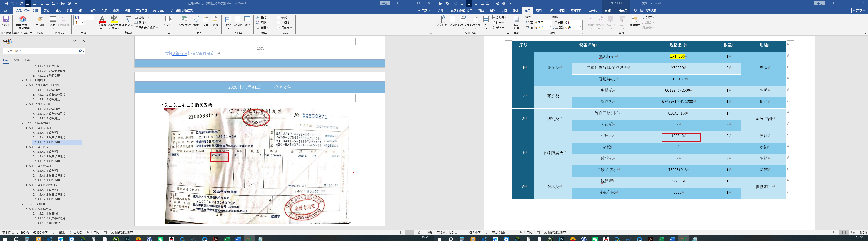Click undo arrow in right Word title bar
Image resolution: width=868 pixels, height=241 pixels.
447,3
